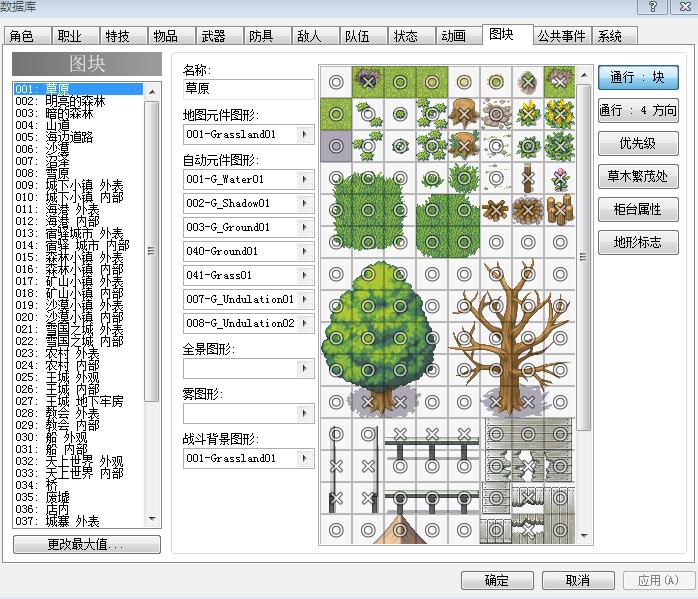Select the gray highlighted tile
698x599 pixels.
coord(336,146)
